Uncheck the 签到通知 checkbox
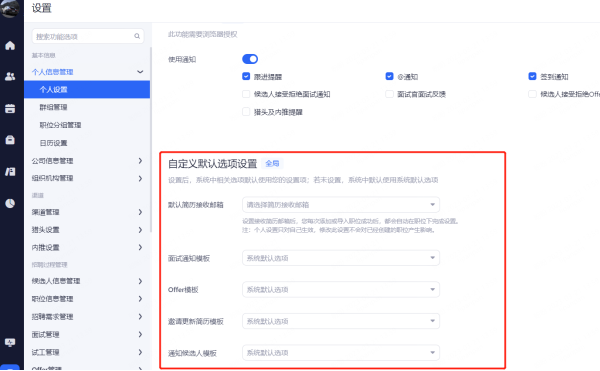 [x=532, y=76]
